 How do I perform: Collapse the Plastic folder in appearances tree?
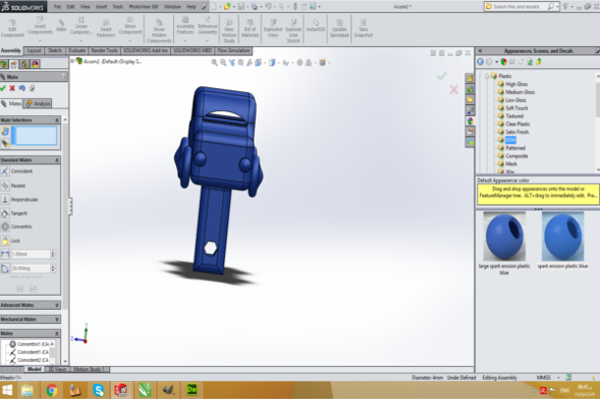[x=487, y=76]
